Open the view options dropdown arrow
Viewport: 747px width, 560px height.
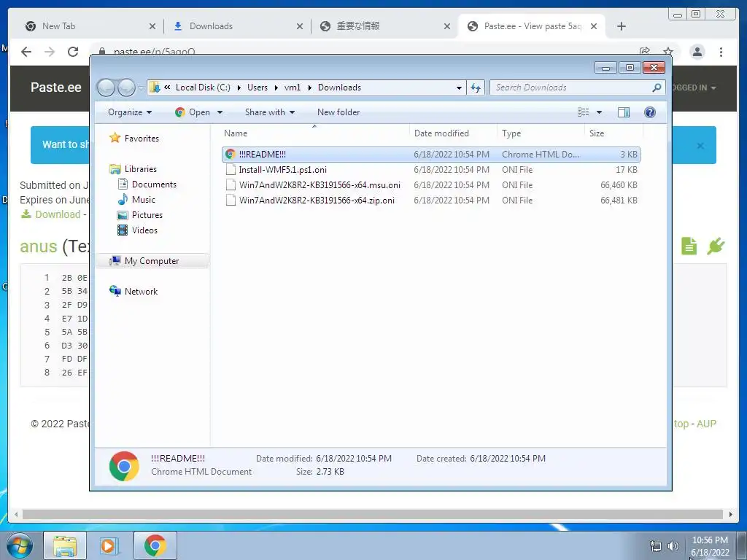600,112
